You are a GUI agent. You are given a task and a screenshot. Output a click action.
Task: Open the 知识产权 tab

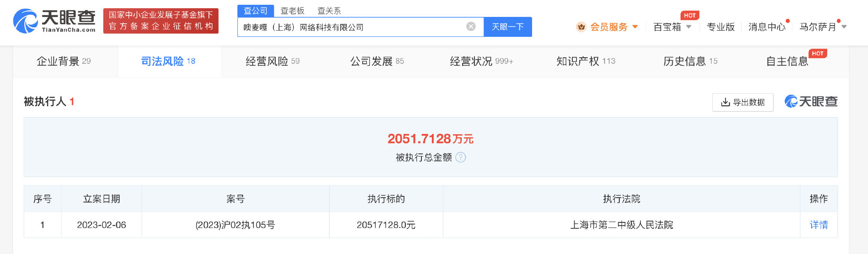586,61
